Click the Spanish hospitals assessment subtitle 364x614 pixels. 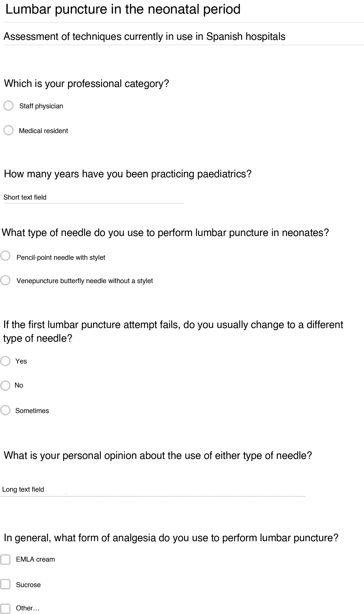pyautogui.click(x=144, y=37)
